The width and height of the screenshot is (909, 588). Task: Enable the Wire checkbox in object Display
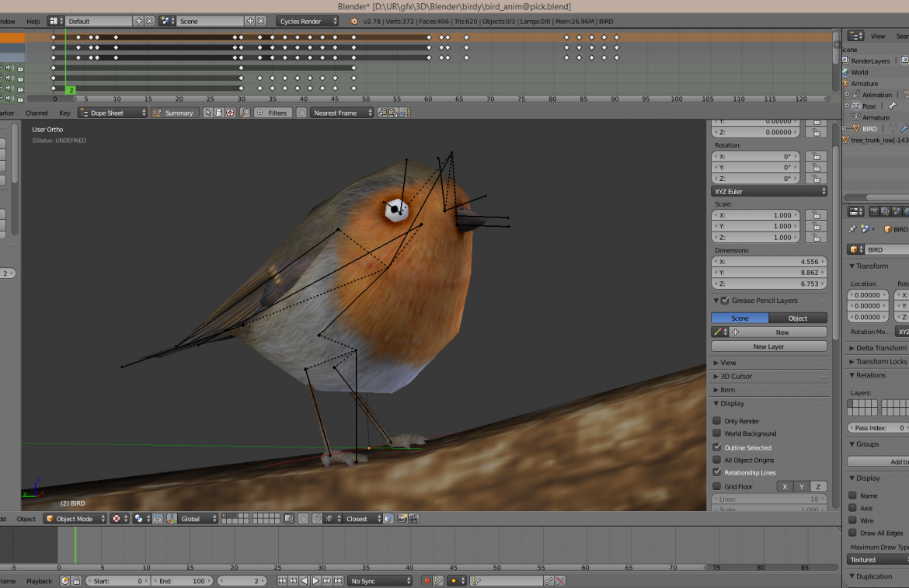(x=853, y=520)
